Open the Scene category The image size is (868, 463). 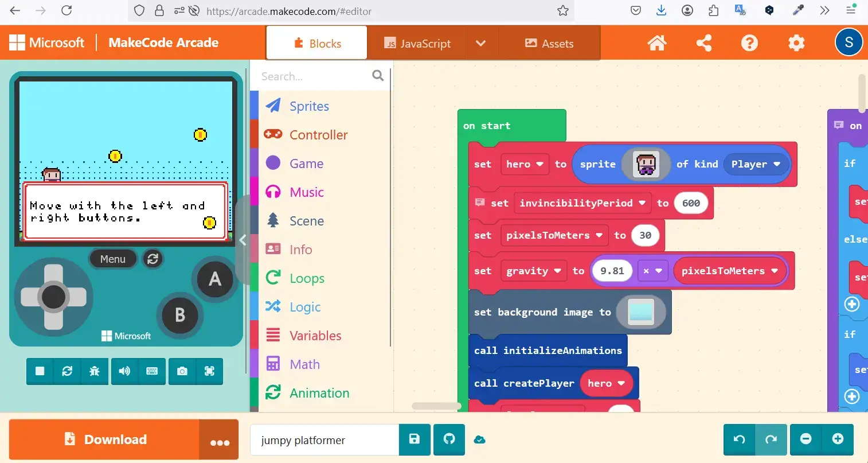[x=321, y=221]
